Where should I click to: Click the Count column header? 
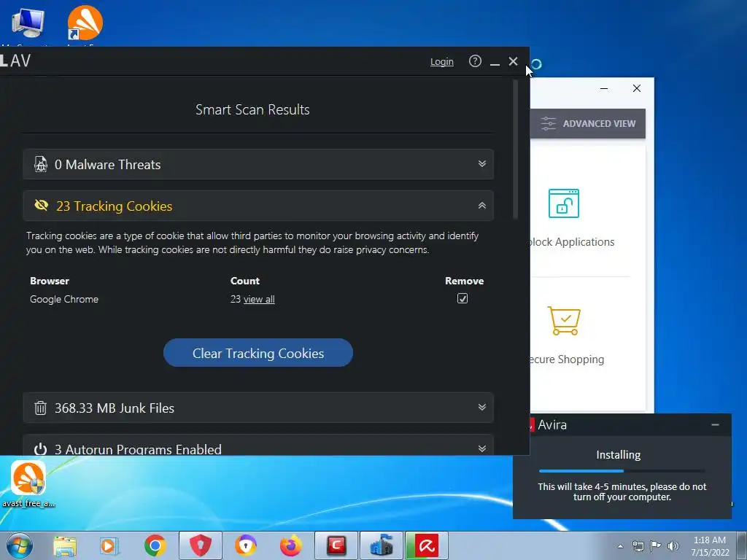[x=245, y=281]
